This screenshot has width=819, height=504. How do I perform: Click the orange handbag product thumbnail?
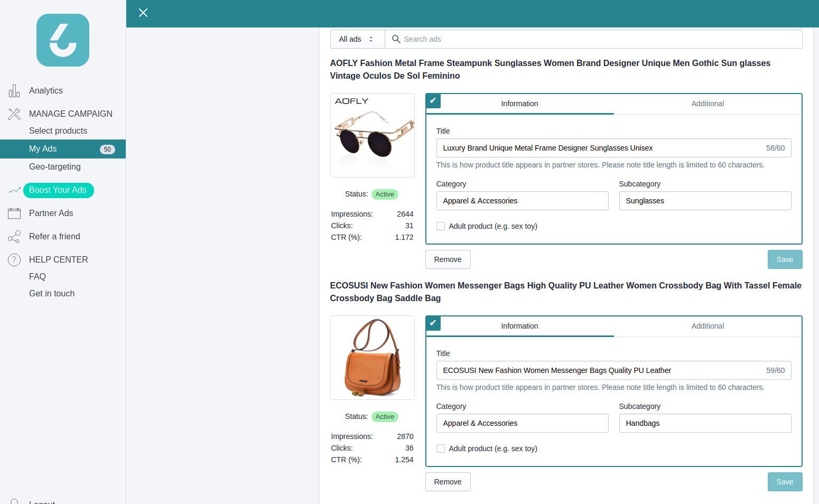click(373, 358)
